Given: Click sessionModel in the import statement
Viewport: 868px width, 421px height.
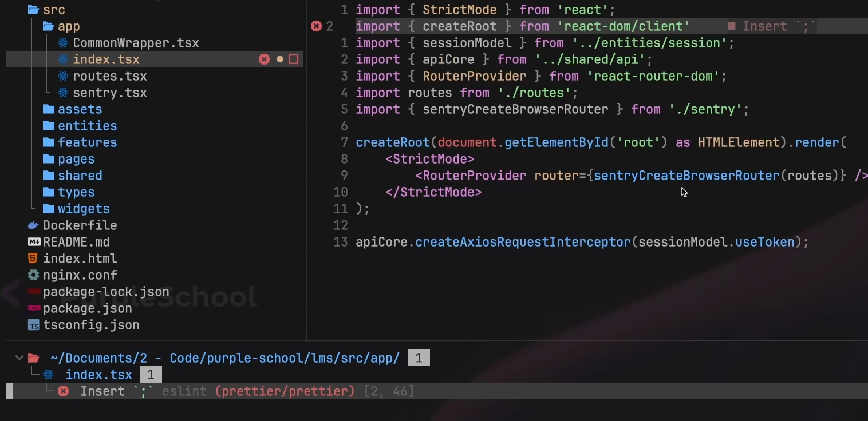Looking at the screenshot, I should [467, 43].
